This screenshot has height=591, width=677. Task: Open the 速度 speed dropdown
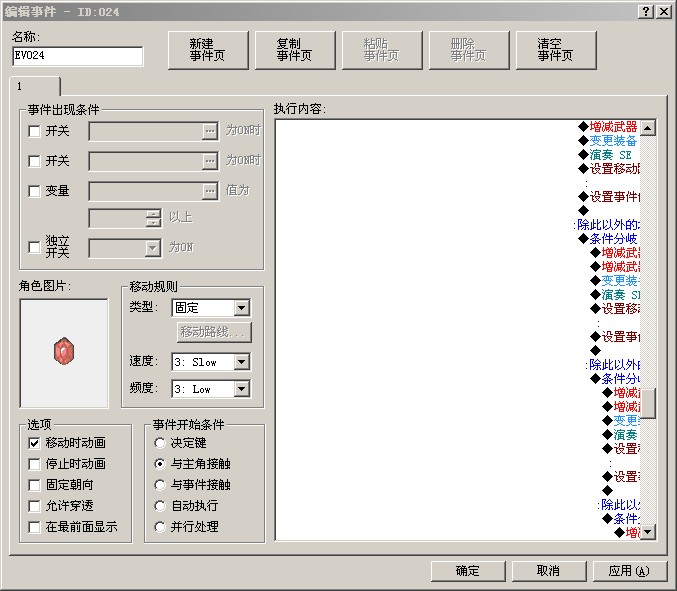tap(242, 362)
